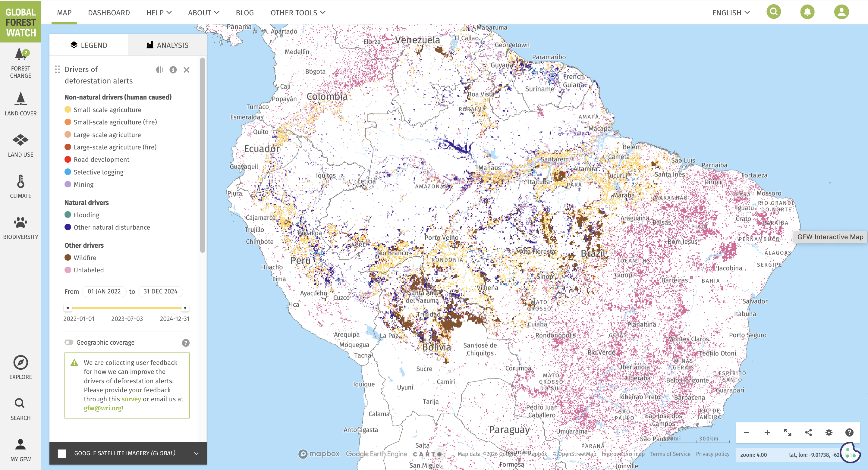Expand the Help dropdown menu
Image resolution: width=868 pixels, height=470 pixels.
click(159, 13)
